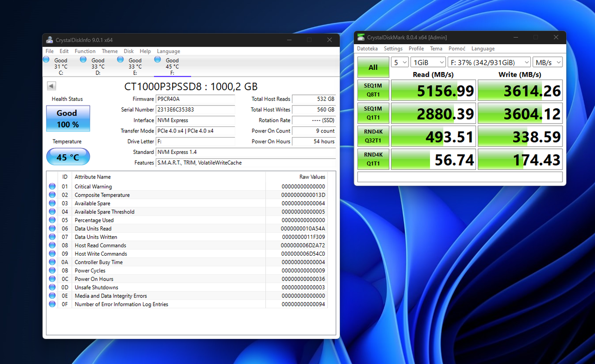Select drive C: status orb

pos(46,60)
